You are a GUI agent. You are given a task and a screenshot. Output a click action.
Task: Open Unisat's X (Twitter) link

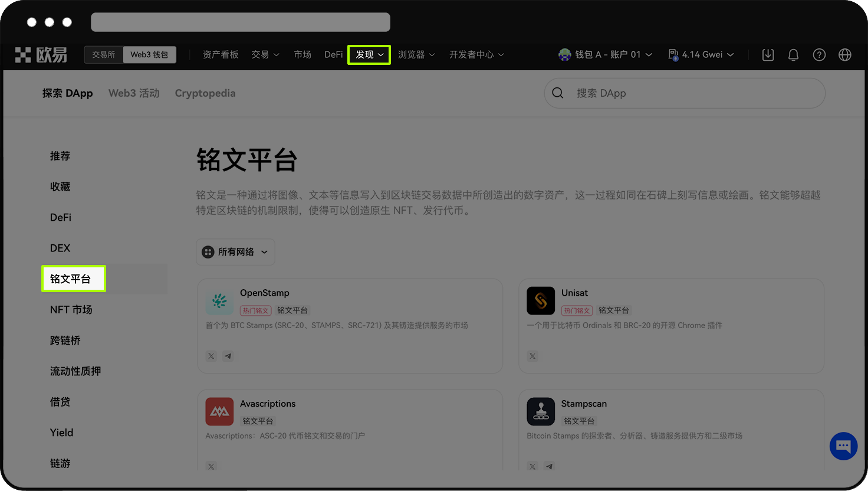[x=532, y=356]
